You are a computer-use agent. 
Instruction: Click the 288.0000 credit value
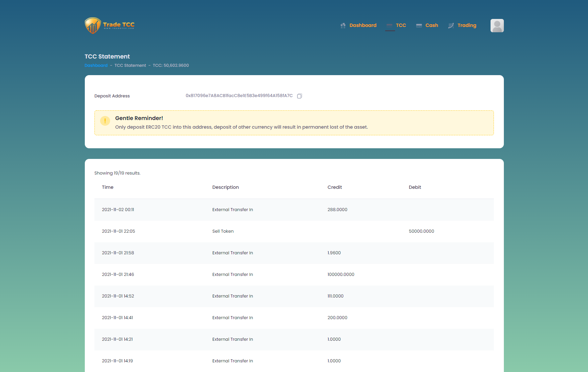337,210
